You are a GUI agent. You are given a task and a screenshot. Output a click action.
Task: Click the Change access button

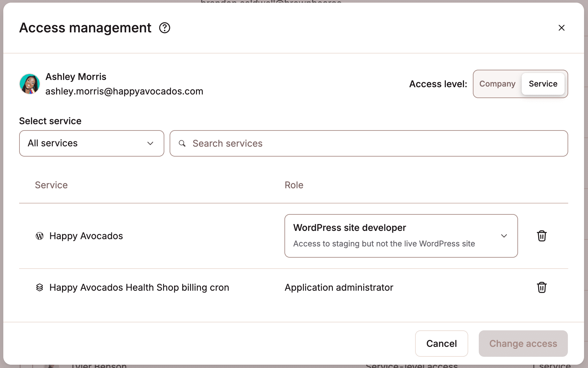(x=523, y=344)
